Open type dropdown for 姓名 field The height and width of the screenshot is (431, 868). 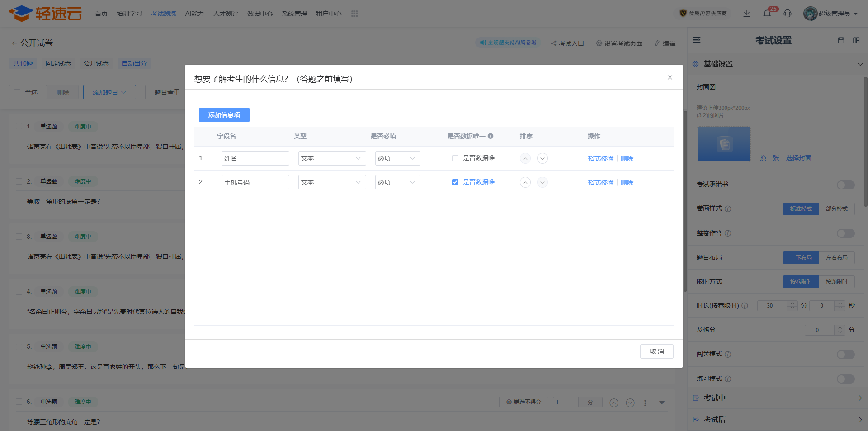point(332,158)
